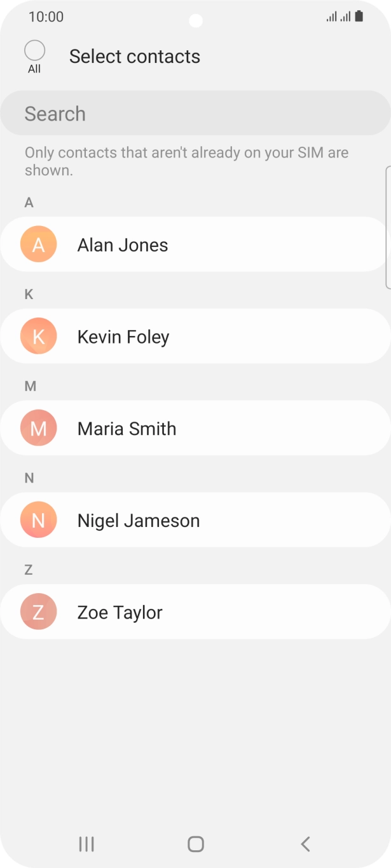Tap Nigel Jameson's N avatar icon
Viewport: 391px width, 868px height.
[x=38, y=521]
